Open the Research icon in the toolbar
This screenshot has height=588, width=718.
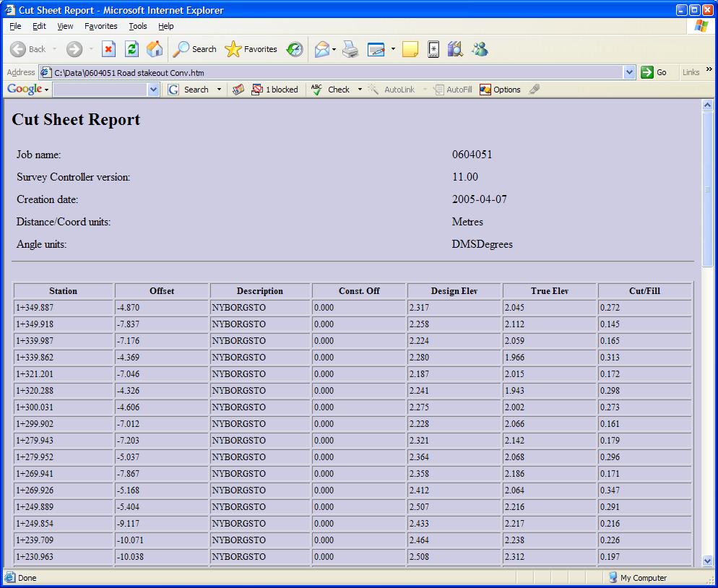(x=454, y=49)
